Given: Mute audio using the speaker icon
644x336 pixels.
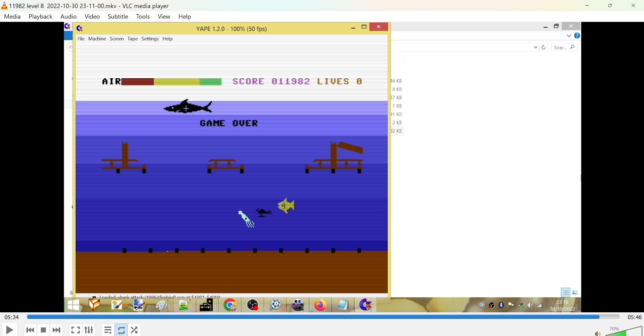Looking at the screenshot, I should pos(597,333).
